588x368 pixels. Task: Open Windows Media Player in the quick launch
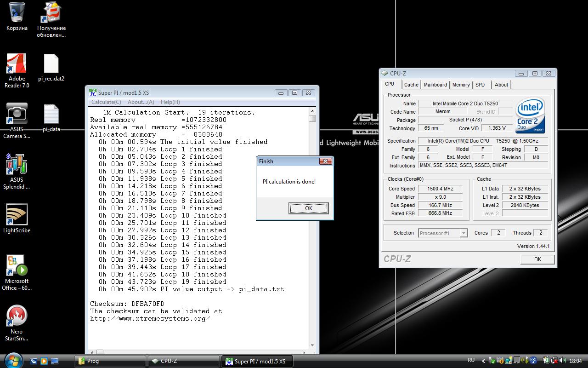point(44,361)
